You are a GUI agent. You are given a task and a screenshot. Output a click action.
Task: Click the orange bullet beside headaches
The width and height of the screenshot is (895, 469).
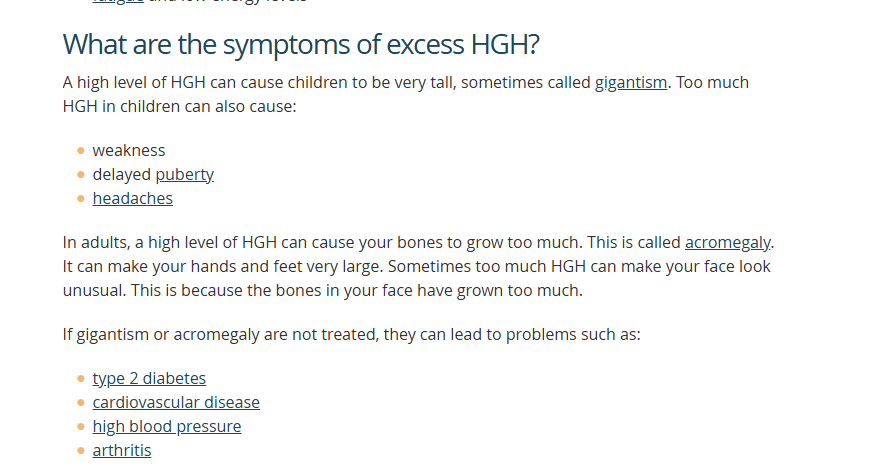[80, 199]
